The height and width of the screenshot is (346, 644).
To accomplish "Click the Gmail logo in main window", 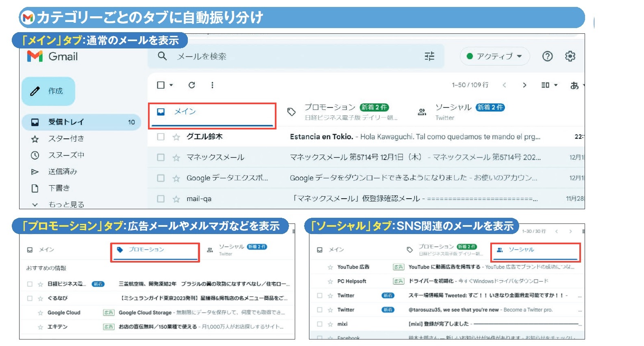I will coord(52,56).
